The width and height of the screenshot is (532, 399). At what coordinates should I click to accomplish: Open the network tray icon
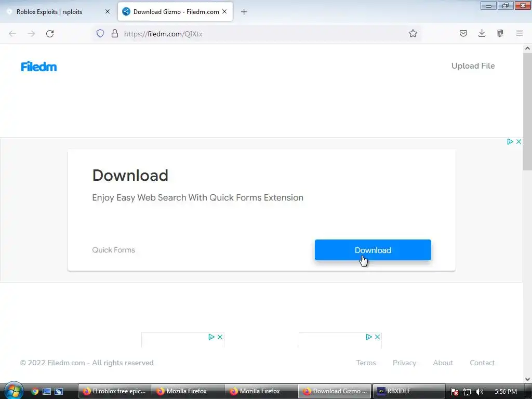click(x=467, y=392)
